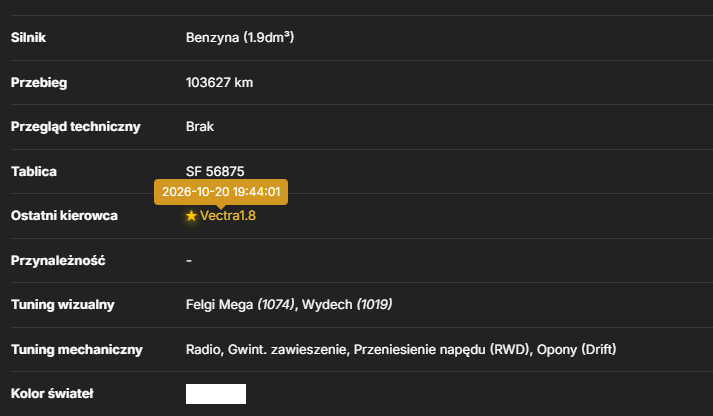The width and height of the screenshot is (713, 416).
Task: Click Przeniesienie napędu (RWD) entry
Action: tap(442, 350)
